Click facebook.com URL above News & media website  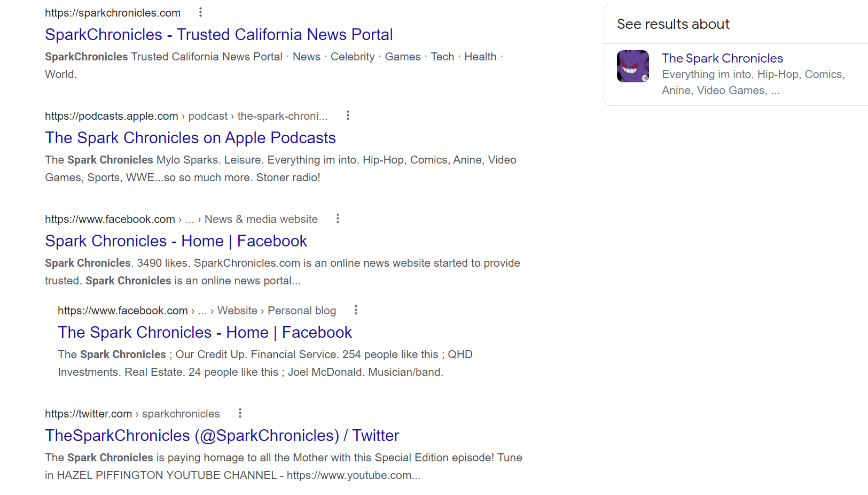181,219
